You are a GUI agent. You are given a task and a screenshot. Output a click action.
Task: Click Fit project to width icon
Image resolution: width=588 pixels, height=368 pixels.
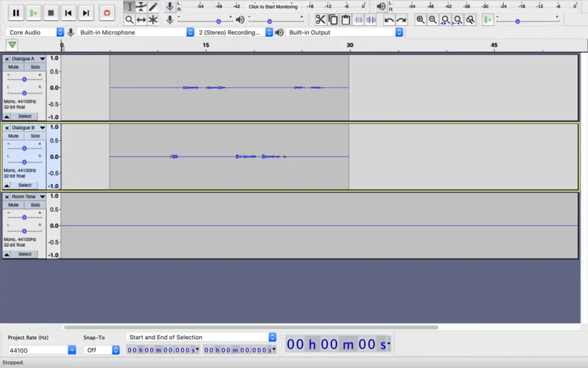pos(458,20)
